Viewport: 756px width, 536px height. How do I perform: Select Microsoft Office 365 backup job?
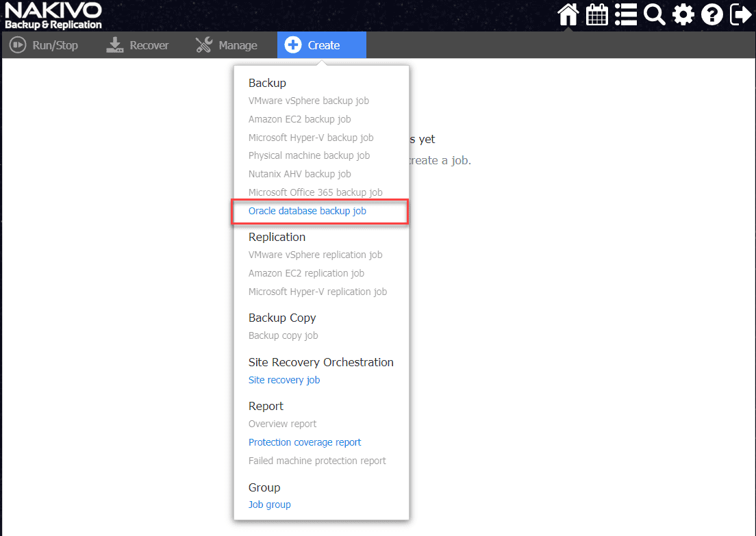pos(315,192)
